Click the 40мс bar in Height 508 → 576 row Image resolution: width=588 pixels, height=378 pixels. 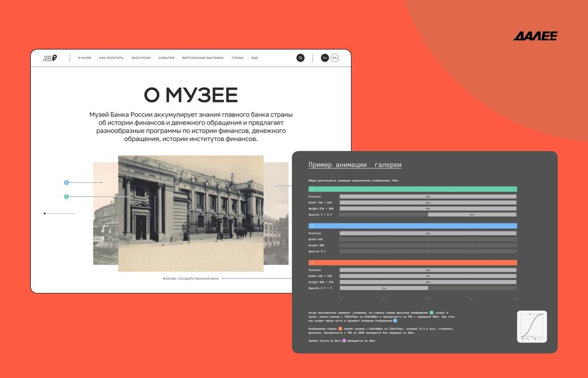pyautogui.click(x=428, y=282)
